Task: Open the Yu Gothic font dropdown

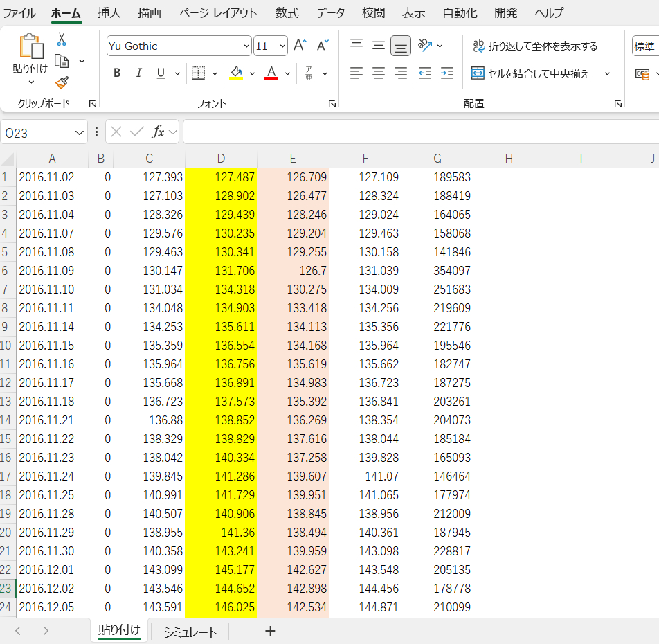Action: (247, 46)
